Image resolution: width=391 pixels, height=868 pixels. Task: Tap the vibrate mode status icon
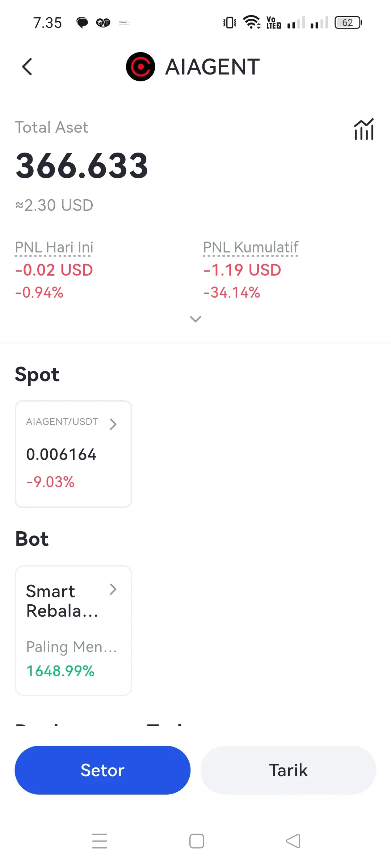pos(230,23)
